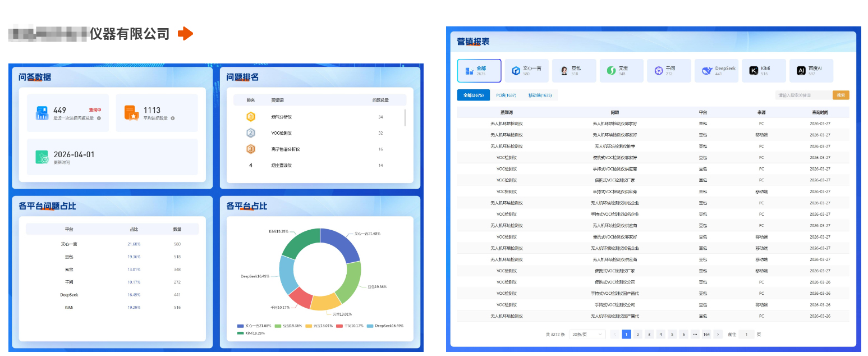Click the info icon beside 平均达标数量
This screenshot has height=356, width=868.
tap(173, 118)
